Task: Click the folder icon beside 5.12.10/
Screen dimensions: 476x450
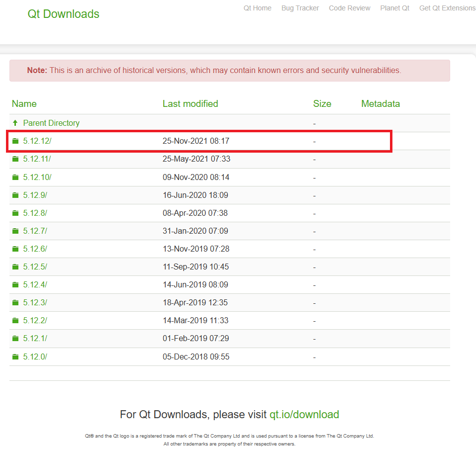Action: point(15,177)
